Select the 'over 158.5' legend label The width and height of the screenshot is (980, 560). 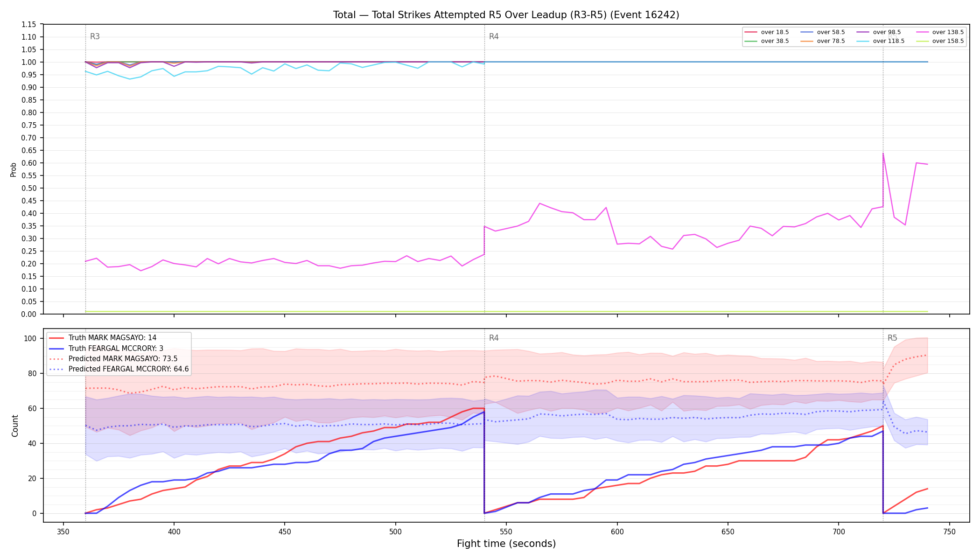(x=948, y=41)
